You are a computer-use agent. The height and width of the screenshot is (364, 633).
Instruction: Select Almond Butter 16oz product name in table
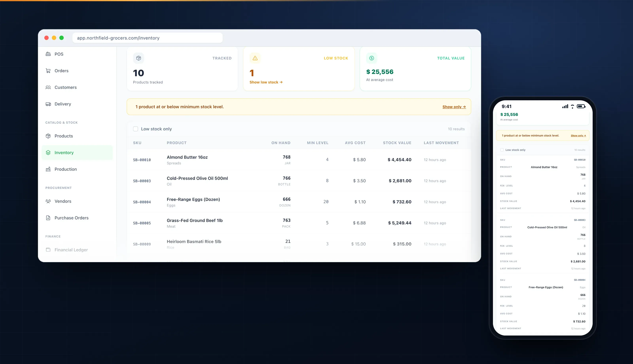pos(187,157)
